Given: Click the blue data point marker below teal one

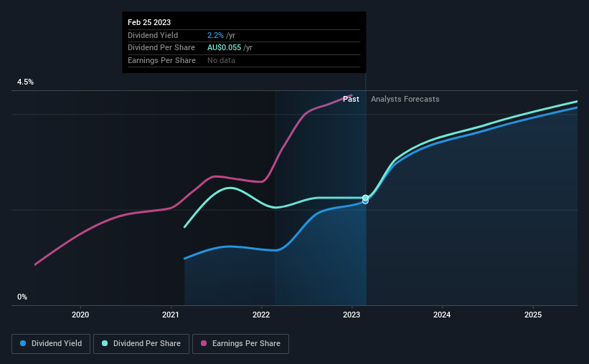Looking at the screenshot, I should click(x=365, y=202).
